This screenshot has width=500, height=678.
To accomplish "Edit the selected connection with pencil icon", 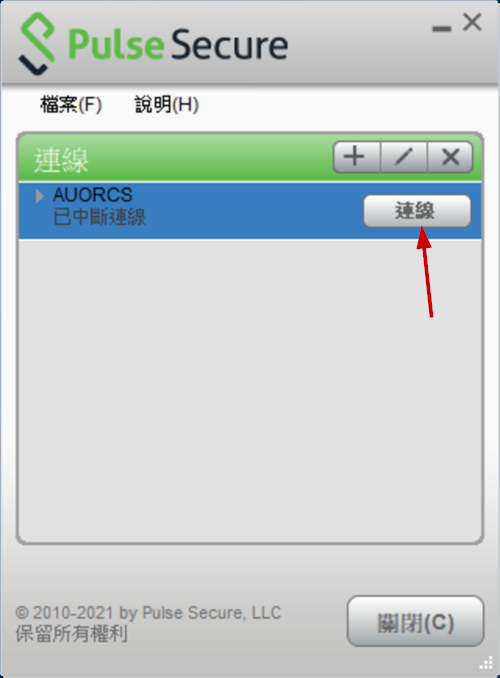I will pyautogui.click(x=404, y=157).
